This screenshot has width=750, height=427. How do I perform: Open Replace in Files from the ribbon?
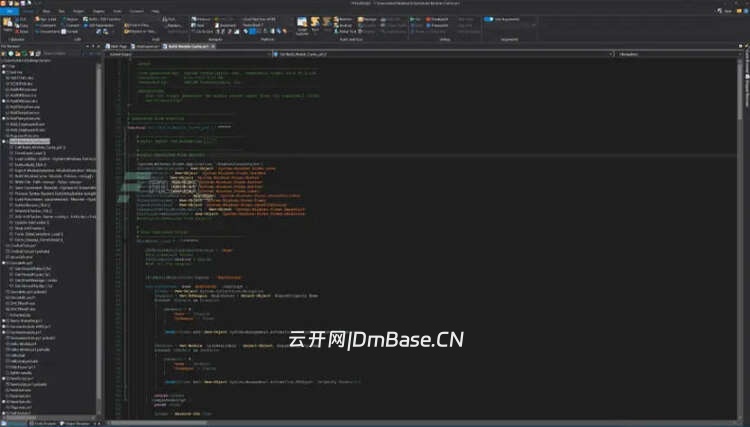(x=140, y=32)
